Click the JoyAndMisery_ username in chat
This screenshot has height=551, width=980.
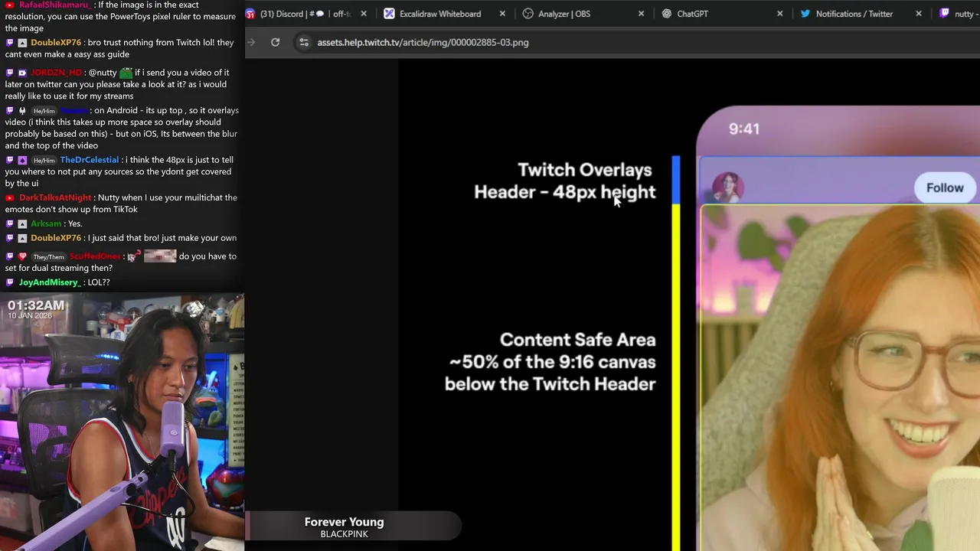point(49,282)
